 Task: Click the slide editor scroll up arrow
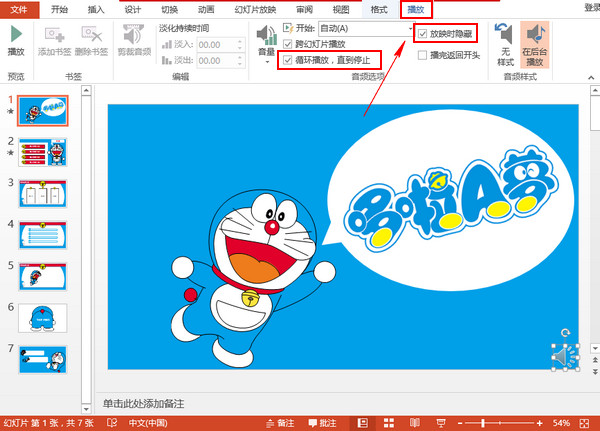pyautogui.click(x=595, y=91)
